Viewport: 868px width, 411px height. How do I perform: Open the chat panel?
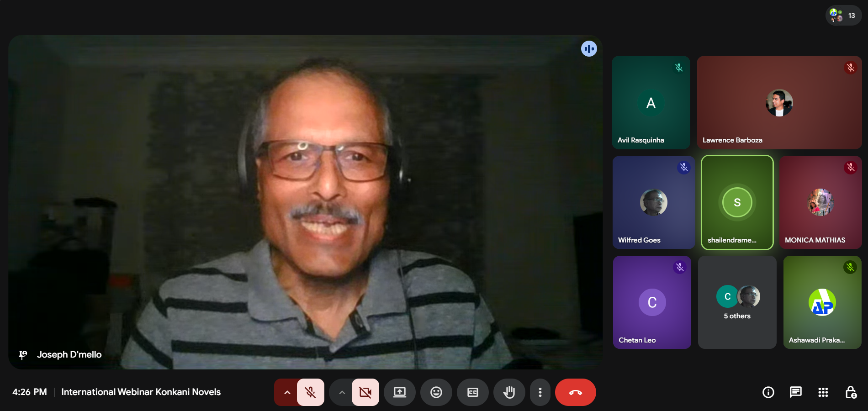coord(796,392)
